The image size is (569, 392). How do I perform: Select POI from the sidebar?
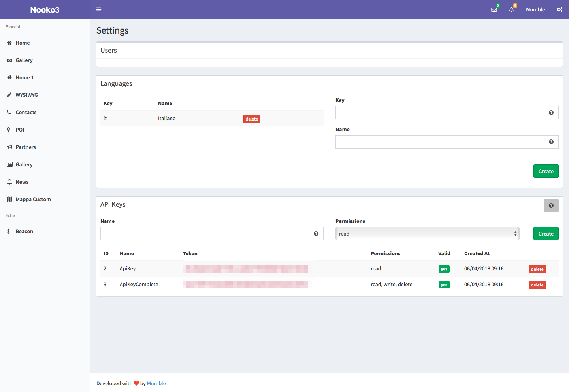[x=20, y=130]
